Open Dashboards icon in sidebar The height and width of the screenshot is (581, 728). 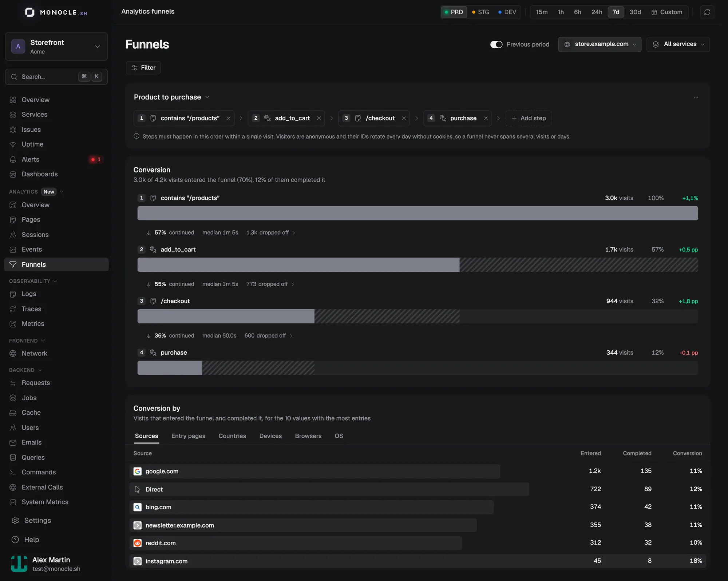click(13, 174)
